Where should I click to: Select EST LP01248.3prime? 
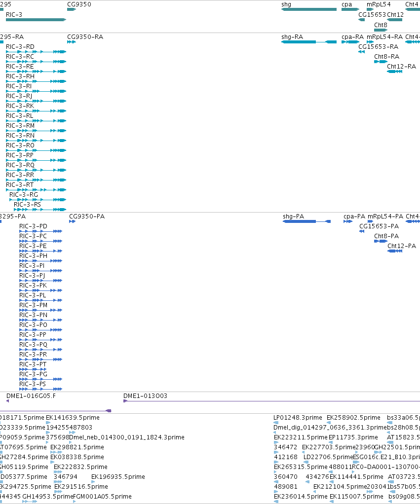point(298,418)
